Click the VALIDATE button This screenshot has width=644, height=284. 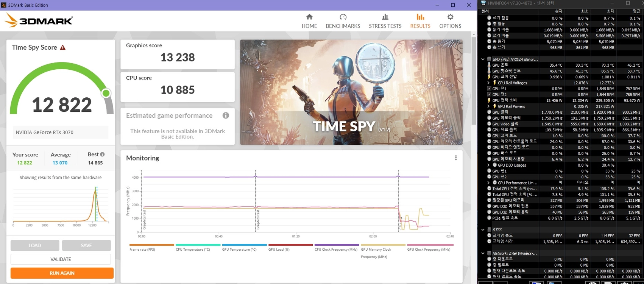(x=61, y=259)
